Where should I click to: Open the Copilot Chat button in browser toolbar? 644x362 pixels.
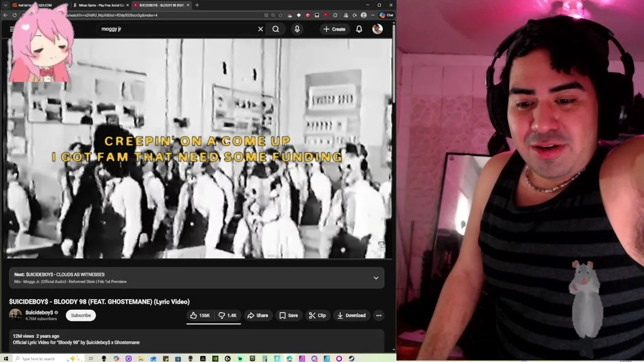(386, 15)
